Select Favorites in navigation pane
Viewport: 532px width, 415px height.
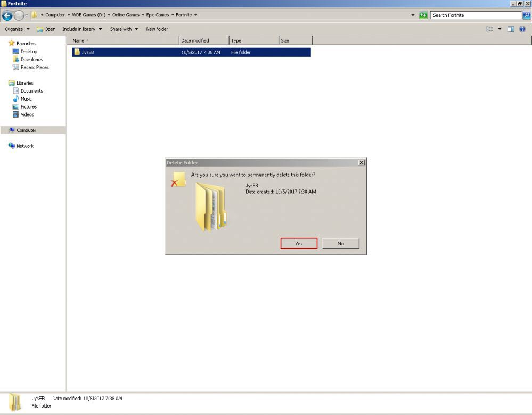pyautogui.click(x=26, y=44)
